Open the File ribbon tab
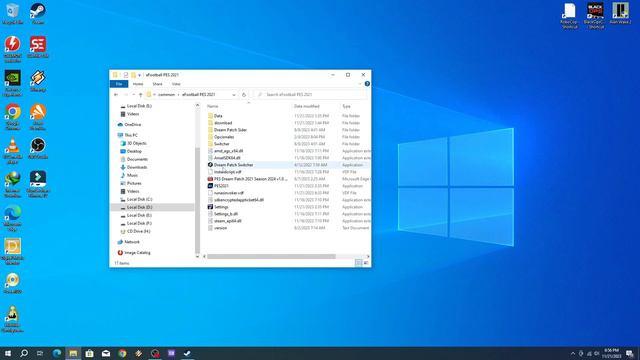This screenshot has width=640, height=360. coord(119,84)
